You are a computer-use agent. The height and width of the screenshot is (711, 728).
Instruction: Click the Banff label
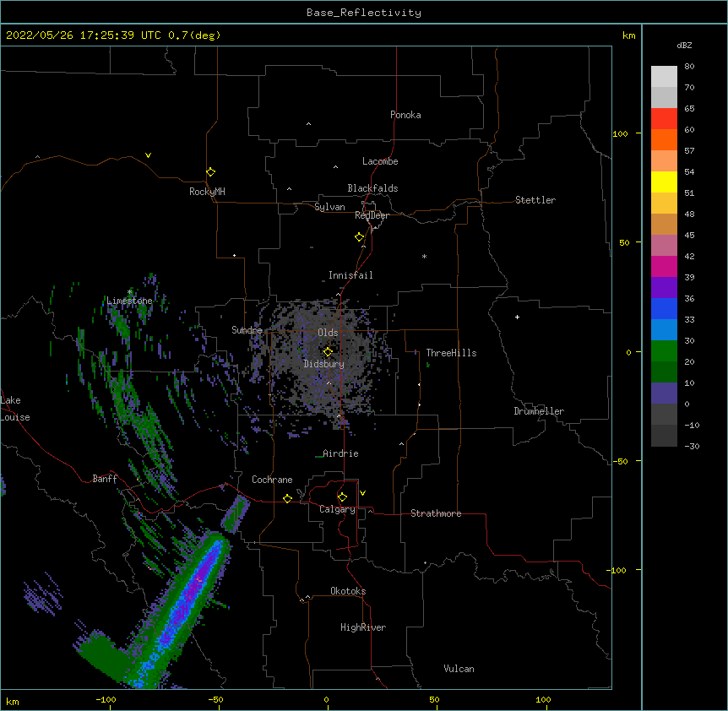(x=105, y=479)
